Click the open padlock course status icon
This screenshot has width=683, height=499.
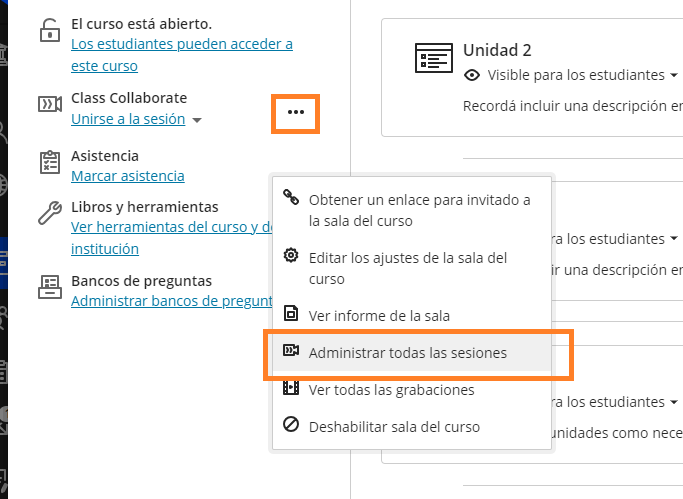point(49,31)
